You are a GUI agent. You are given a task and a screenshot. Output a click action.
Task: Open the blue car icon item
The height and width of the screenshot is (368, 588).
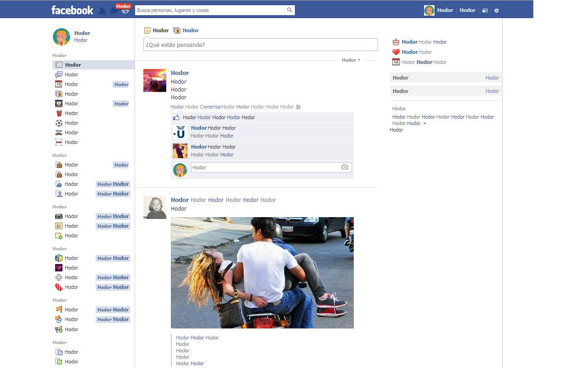click(59, 184)
